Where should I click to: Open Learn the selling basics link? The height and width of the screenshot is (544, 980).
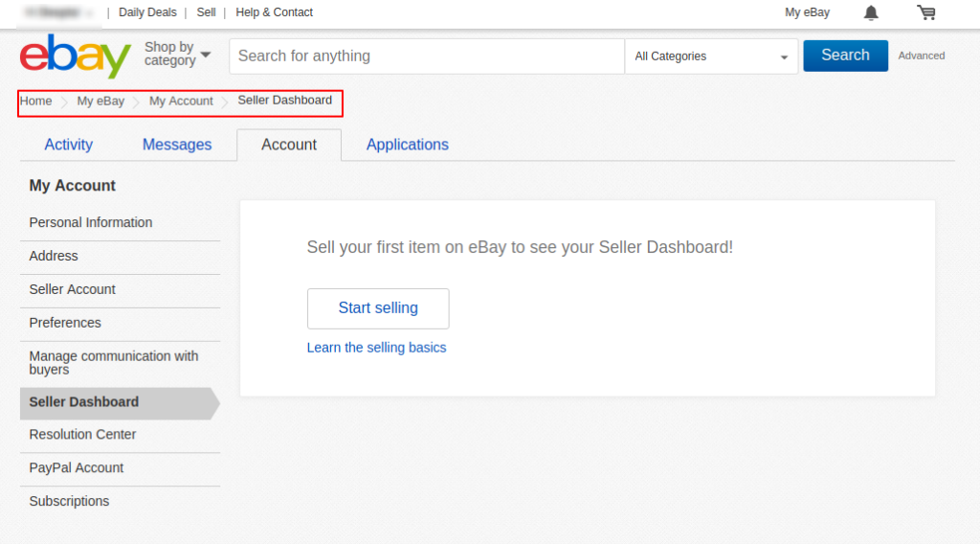[x=376, y=348]
